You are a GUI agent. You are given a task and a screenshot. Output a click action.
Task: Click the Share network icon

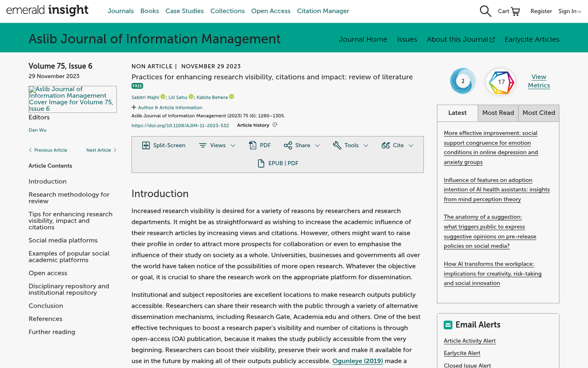(x=289, y=145)
